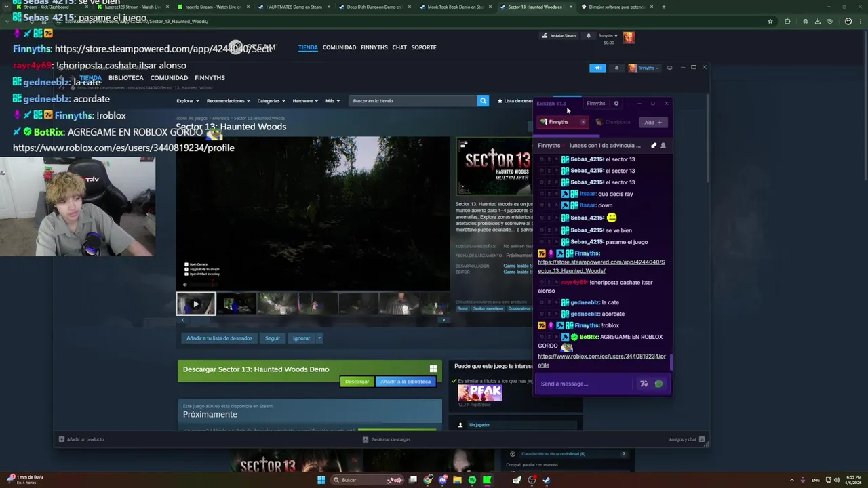Click Añadir a tu lista de deseados
Image resolution: width=868 pixels, height=488 pixels.
[219, 338]
